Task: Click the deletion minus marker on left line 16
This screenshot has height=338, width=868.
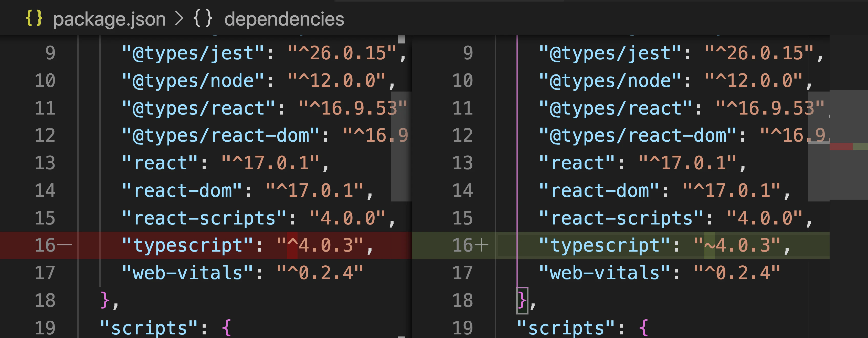Action: click(x=65, y=245)
